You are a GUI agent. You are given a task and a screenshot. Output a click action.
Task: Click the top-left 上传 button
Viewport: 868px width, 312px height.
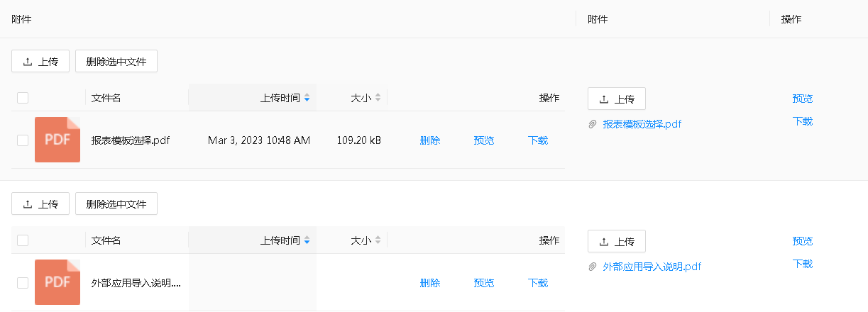(40, 62)
